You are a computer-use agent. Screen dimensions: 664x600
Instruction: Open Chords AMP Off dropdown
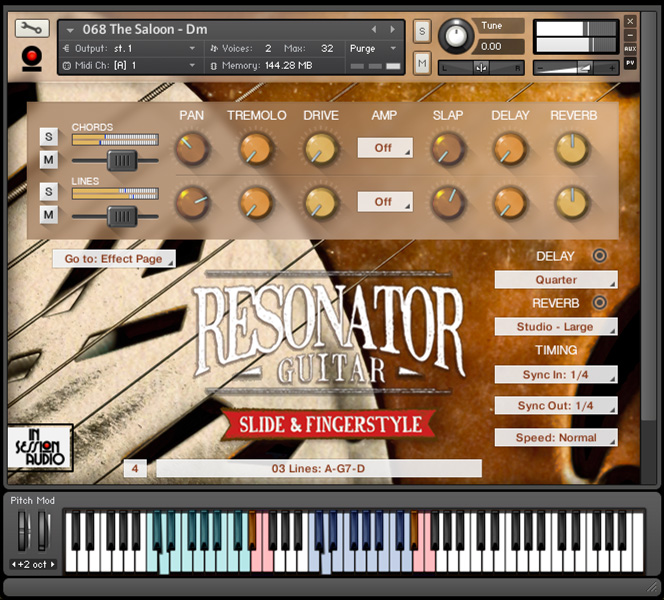pyautogui.click(x=385, y=148)
